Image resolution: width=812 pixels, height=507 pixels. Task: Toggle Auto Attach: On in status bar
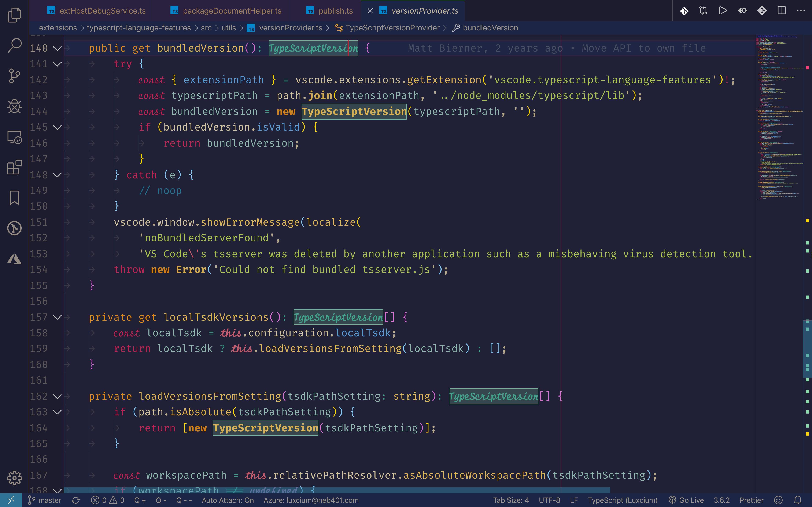(x=228, y=500)
